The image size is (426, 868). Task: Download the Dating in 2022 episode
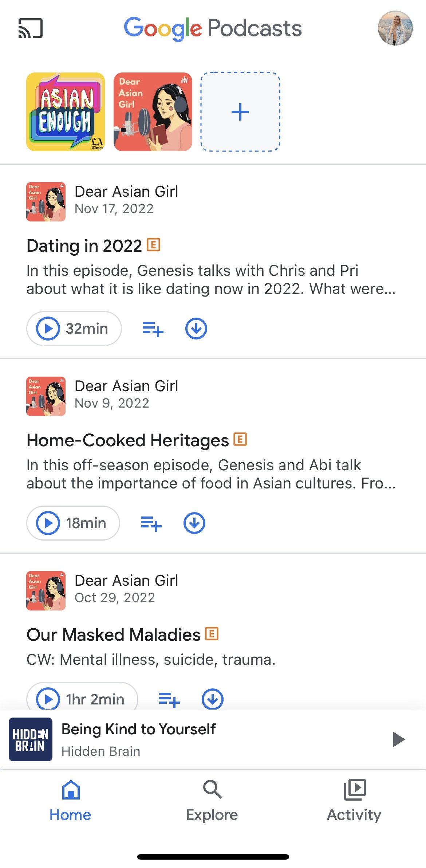pos(196,329)
